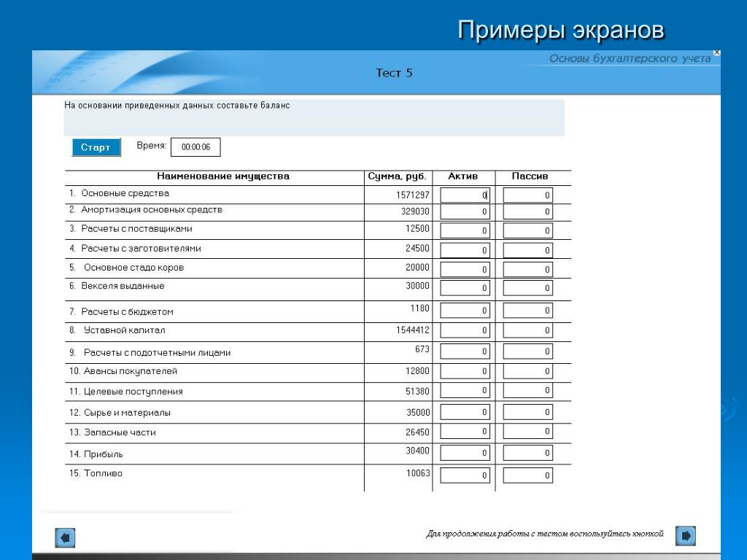747x560 pixels.
Task: Close the test window with the X
Action: tap(716, 52)
